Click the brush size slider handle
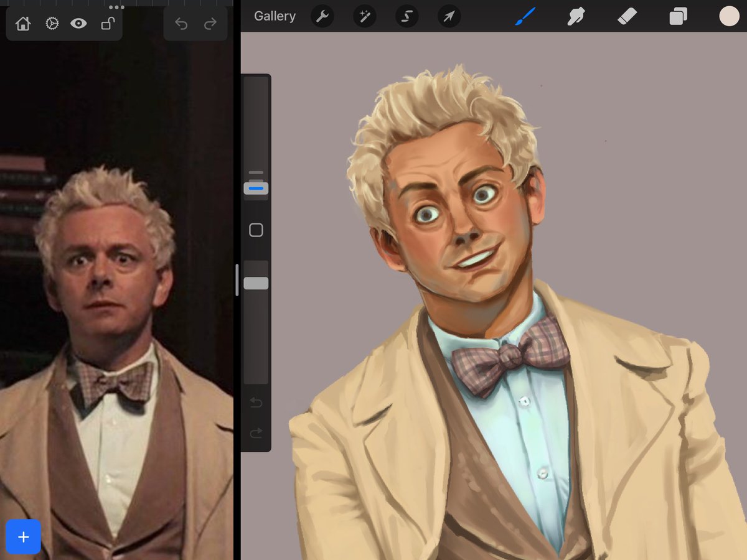 [x=256, y=188]
